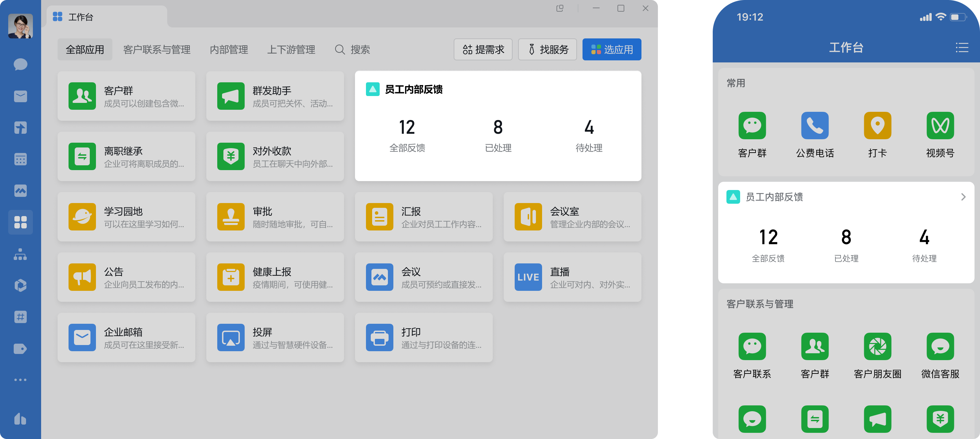This screenshot has width=980, height=439.
Task: Switch to 客户联系与管理 tab
Action: pos(157,49)
